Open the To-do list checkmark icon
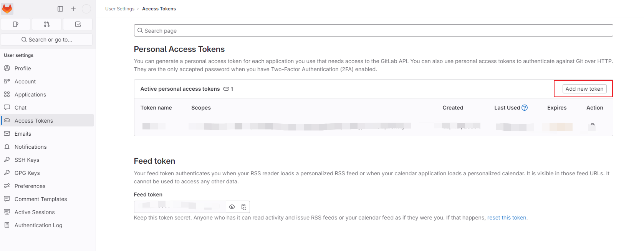This screenshot has height=251, width=644. pos(77,24)
